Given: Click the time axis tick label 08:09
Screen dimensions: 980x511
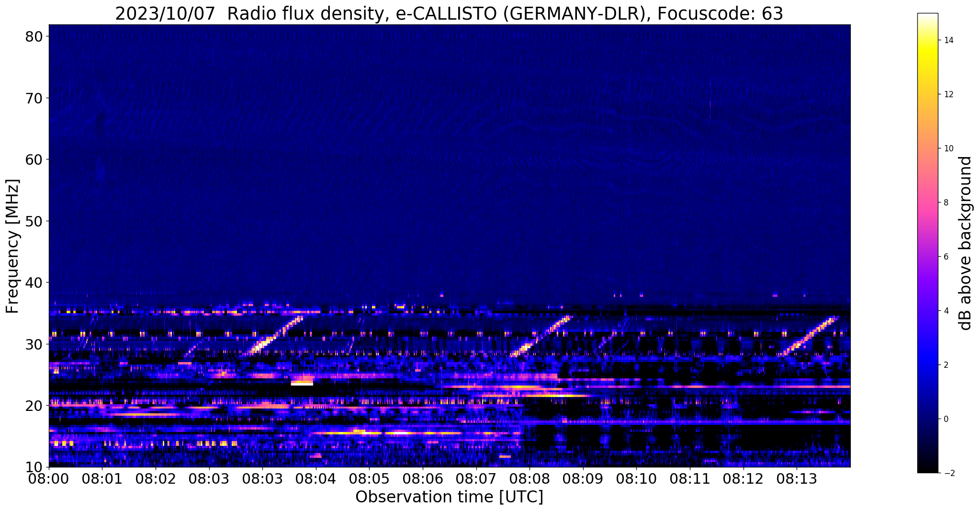Looking at the screenshot, I should click(583, 478).
